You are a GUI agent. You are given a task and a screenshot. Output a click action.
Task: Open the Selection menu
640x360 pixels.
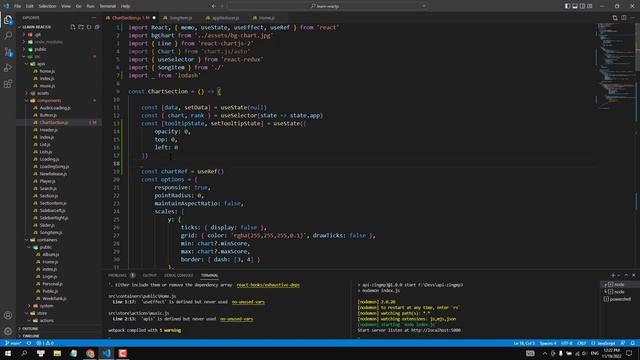(47, 6)
